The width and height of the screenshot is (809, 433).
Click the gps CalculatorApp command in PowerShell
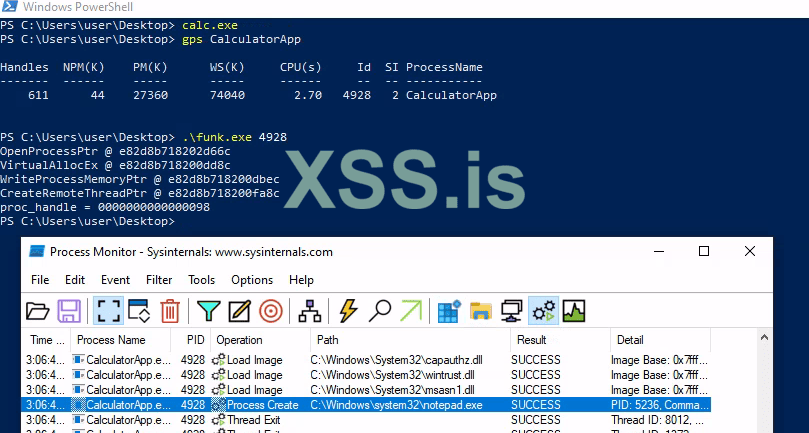point(241,39)
